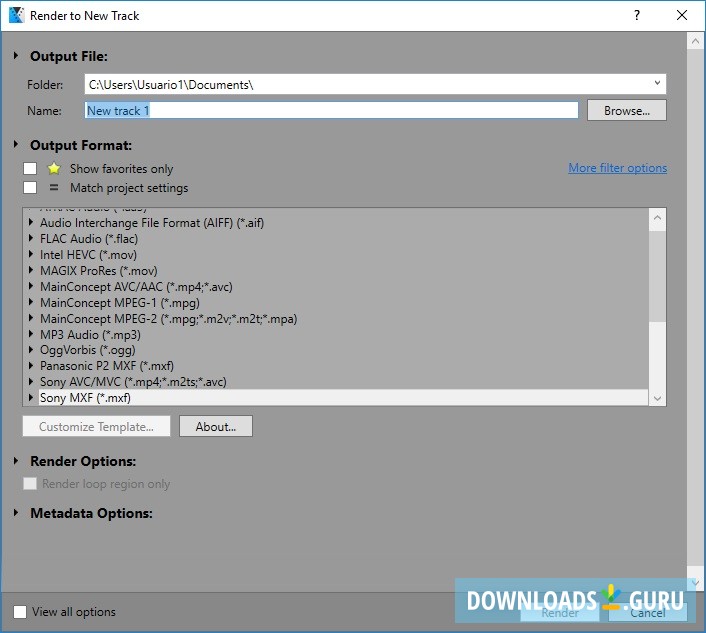The width and height of the screenshot is (706, 633).
Task: Collapse the Output File section
Action: point(16,55)
